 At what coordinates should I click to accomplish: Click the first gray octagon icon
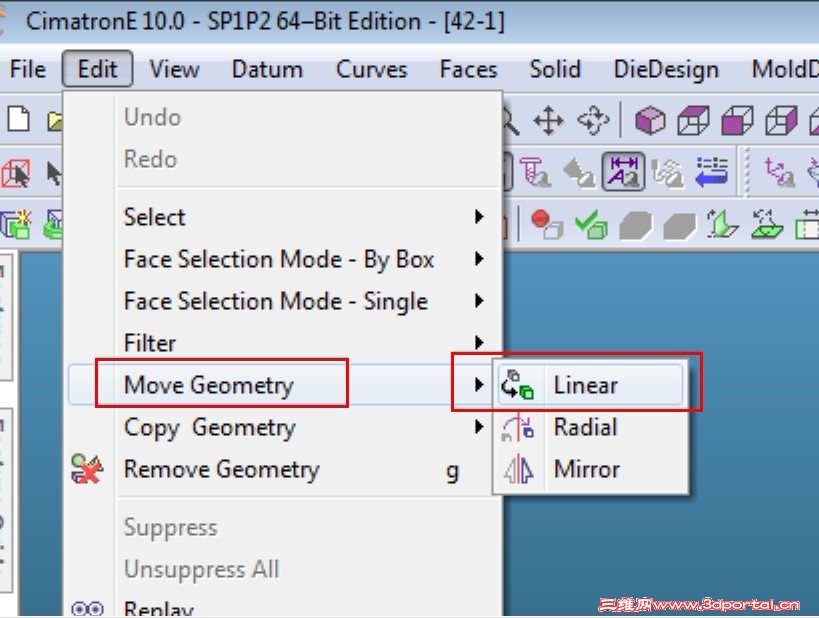coord(635,226)
